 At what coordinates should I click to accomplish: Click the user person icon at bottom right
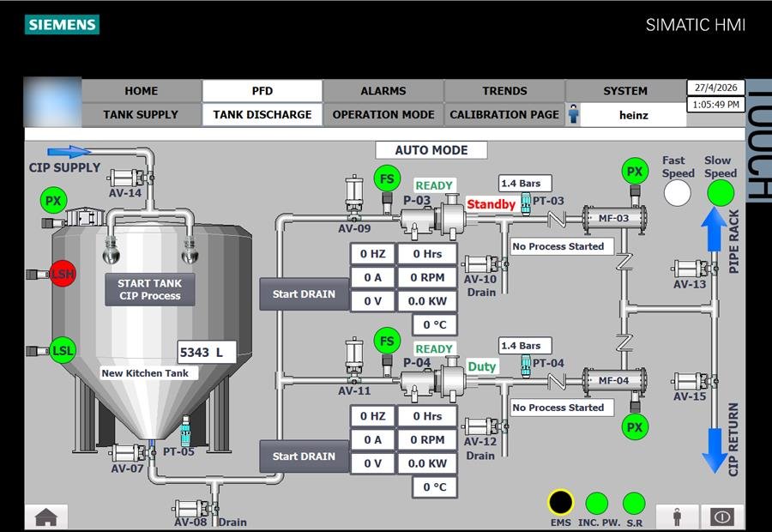click(678, 517)
